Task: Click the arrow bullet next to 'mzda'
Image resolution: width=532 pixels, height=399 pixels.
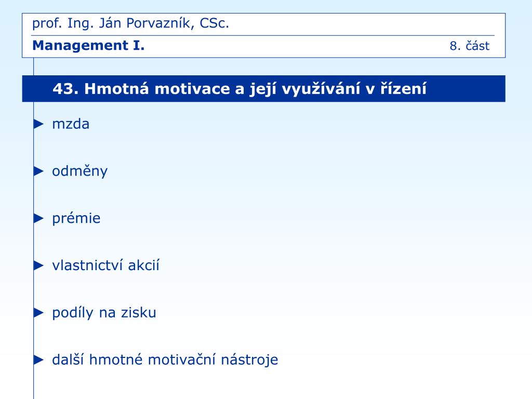Action: coord(39,124)
